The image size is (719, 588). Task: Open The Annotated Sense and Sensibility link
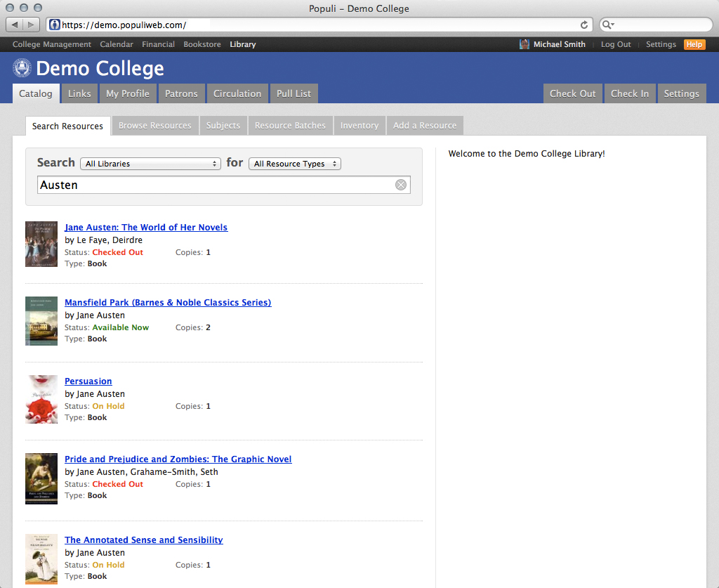click(x=143, y=540)
